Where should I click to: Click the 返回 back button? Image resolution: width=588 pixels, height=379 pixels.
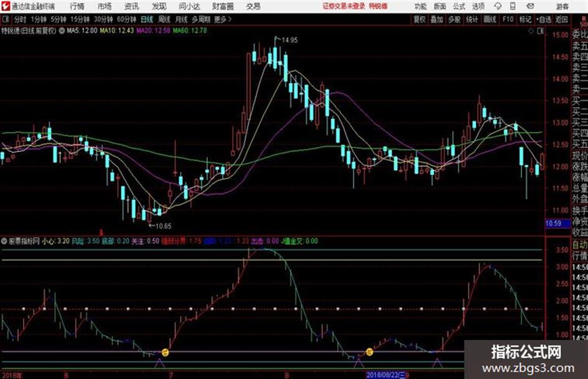click(561, 19)
